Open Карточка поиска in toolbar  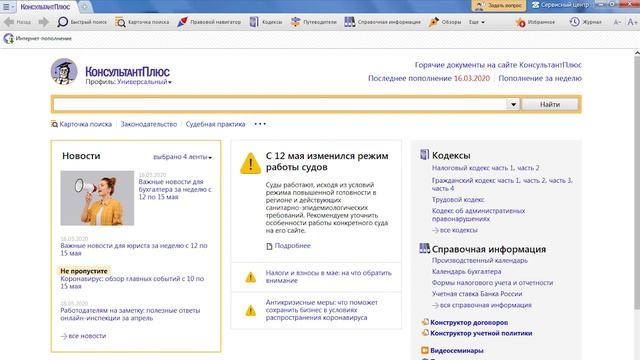click(142, 22)
